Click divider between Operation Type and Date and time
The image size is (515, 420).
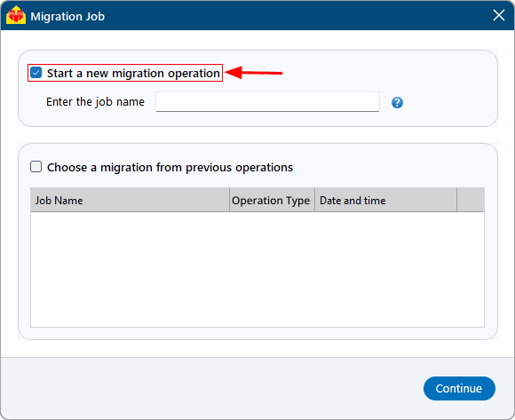pos(314,200)
